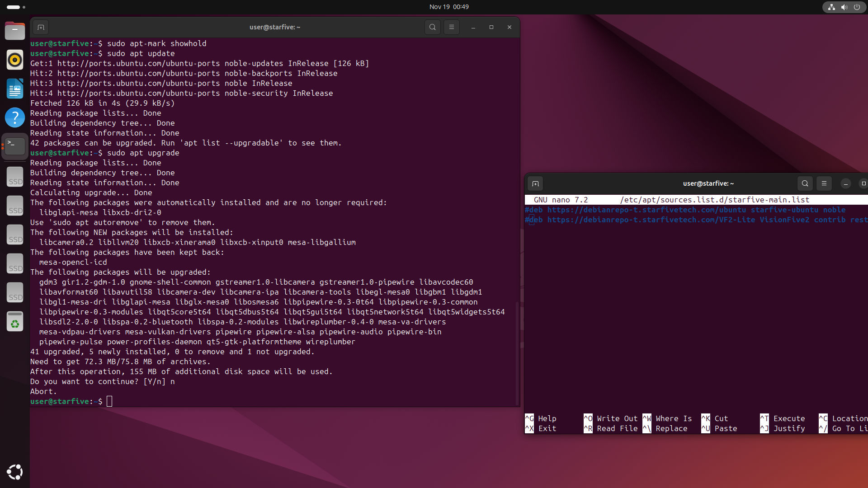Click the starfive-ubuntu repository URL in nano

(646, 210)
